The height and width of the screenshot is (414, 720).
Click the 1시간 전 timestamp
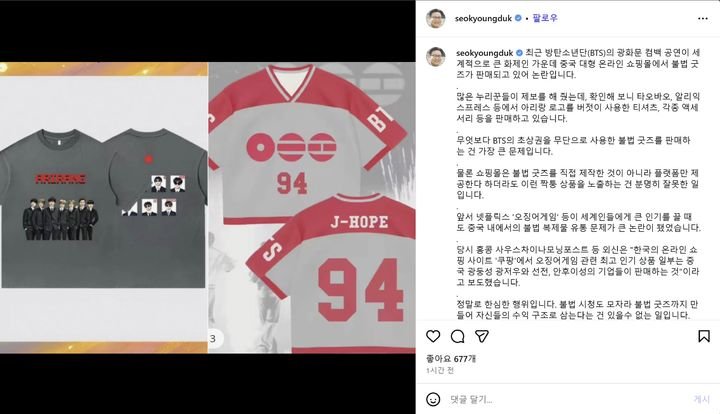point(440,370)
